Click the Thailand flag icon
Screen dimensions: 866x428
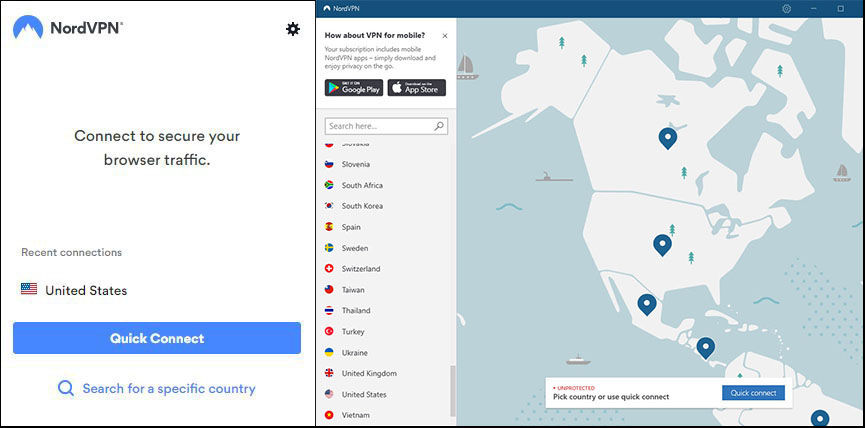pos(329,310)
